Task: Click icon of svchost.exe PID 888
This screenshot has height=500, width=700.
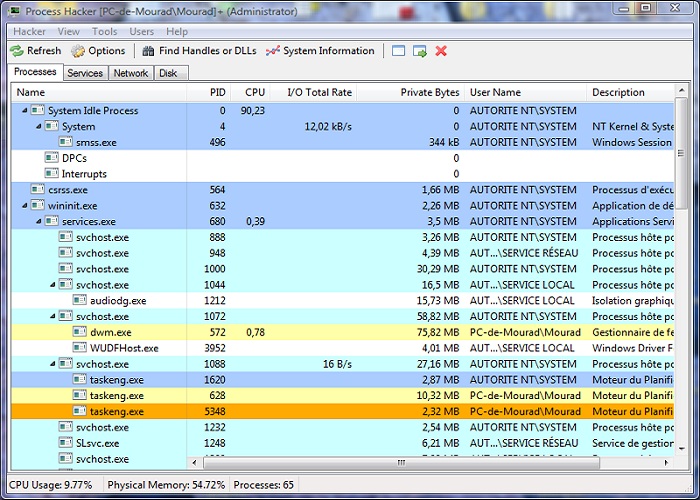Action: (x=66, y=237)
